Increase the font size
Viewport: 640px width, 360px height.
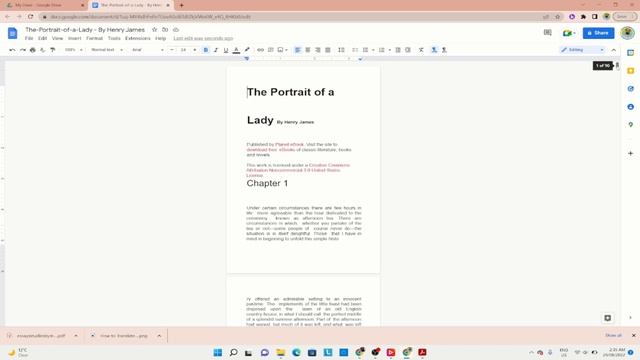pyautogui.click(x=195, y=50)
